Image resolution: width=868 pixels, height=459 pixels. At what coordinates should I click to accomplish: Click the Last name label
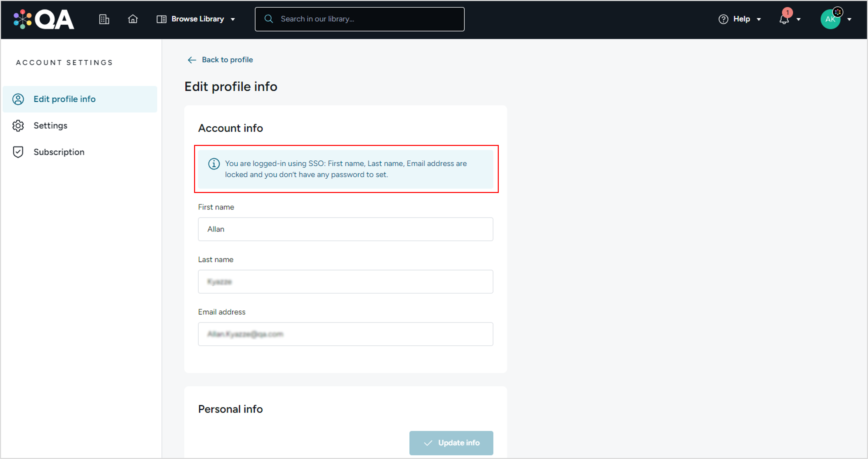click(x=216, y=260)
